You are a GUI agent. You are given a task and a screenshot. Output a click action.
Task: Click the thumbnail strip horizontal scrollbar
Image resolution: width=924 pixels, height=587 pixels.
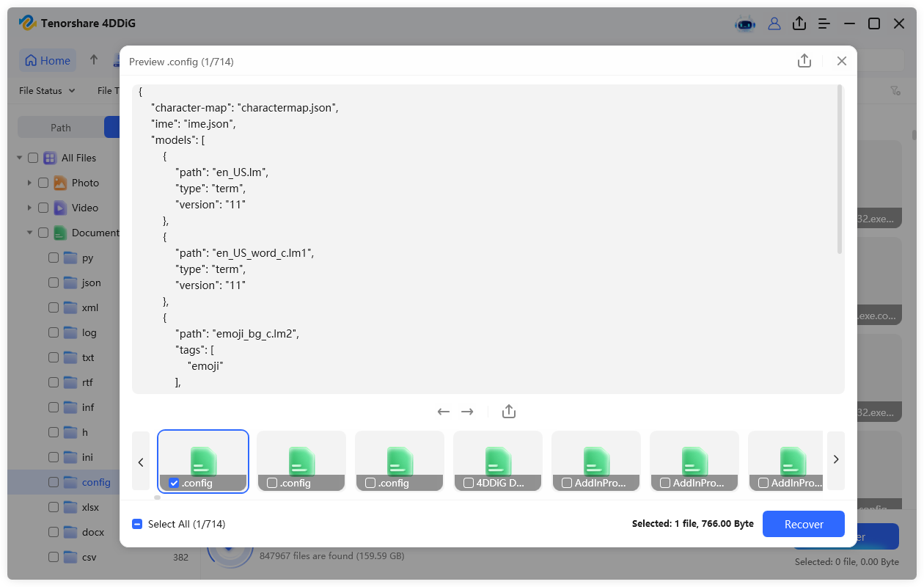[157, 497]
